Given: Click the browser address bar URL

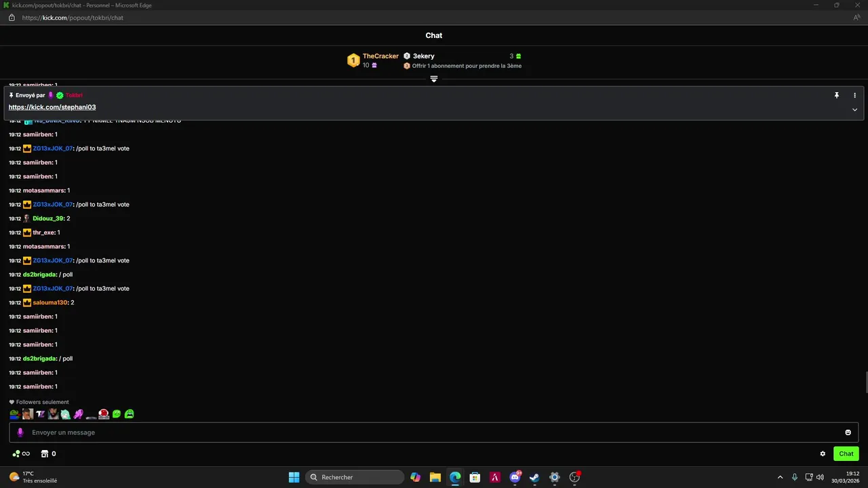Looking at the screenshot, I should [73, 18].
